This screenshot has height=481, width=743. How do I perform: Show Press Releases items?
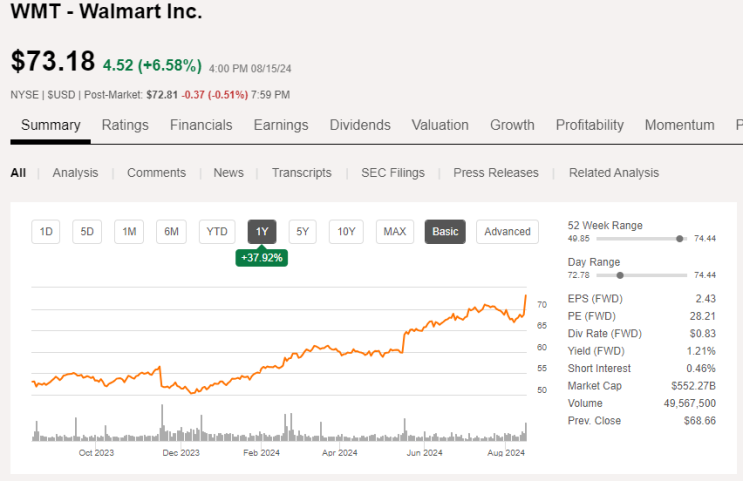click(496, 173)
